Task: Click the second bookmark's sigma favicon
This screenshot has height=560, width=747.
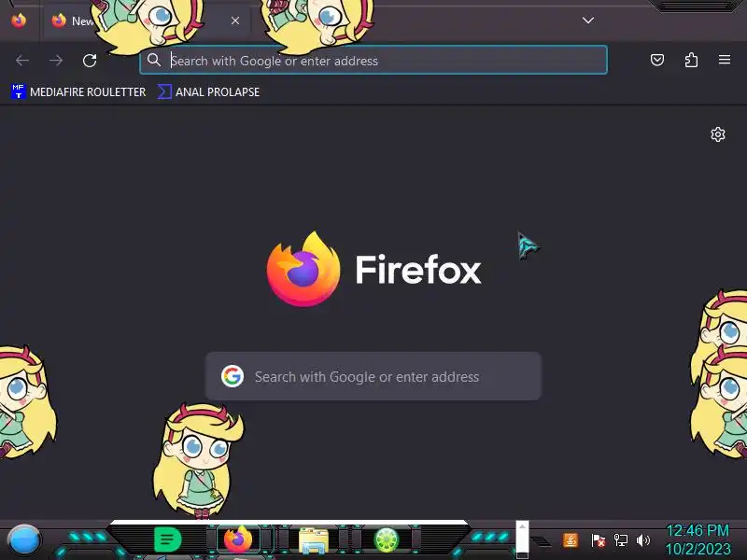Action: point(164,91)
